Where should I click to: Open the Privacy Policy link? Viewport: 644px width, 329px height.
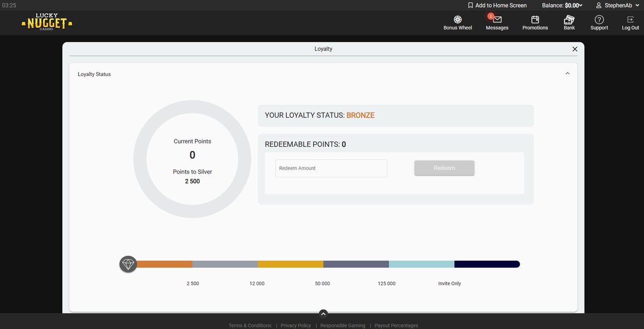click(x=296, y=325)
